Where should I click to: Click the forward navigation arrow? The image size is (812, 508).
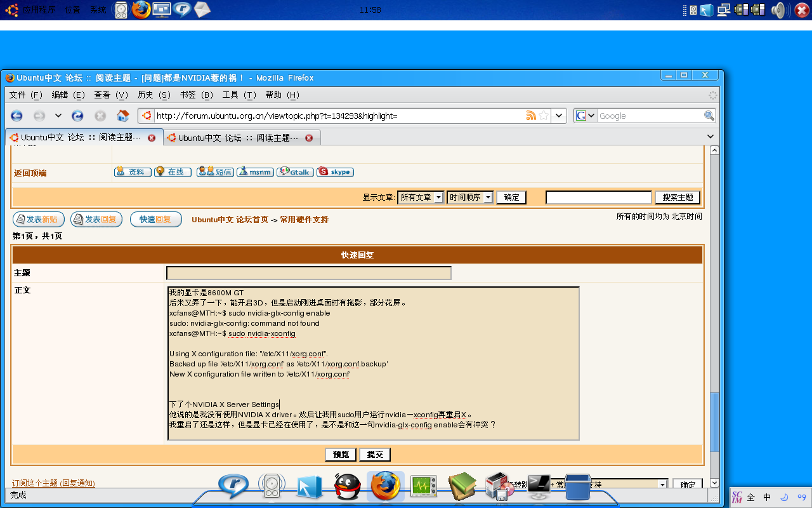tap(39, 116)
